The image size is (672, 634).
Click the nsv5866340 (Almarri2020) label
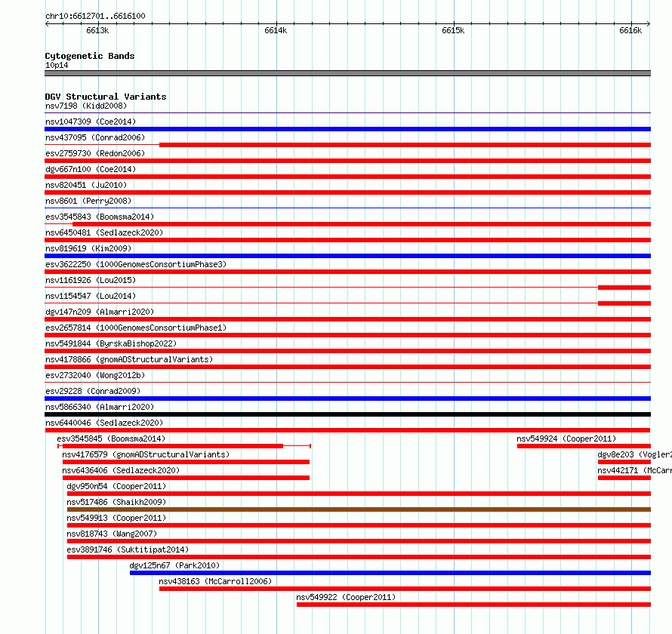point(100,407)
